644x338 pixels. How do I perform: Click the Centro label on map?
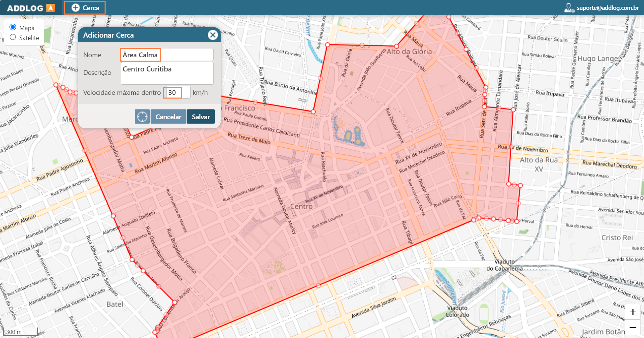tap(301, 206)
